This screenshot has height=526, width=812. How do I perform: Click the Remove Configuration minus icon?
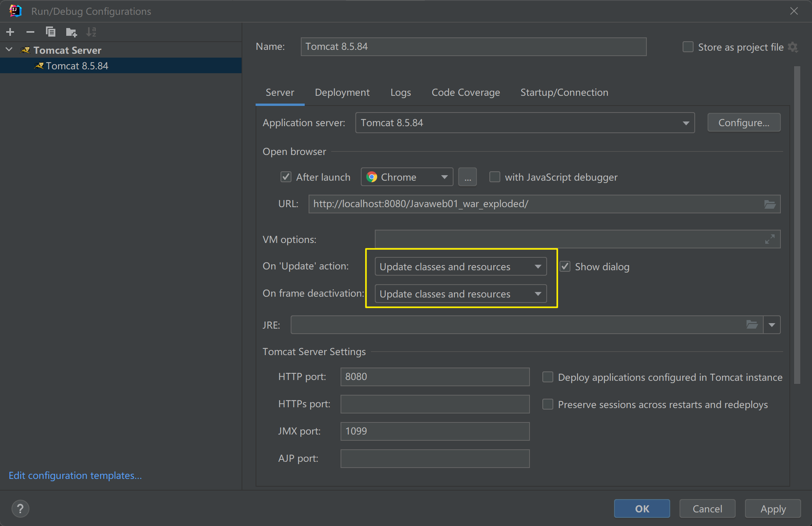pyautogui.click(x=30, y=32)
